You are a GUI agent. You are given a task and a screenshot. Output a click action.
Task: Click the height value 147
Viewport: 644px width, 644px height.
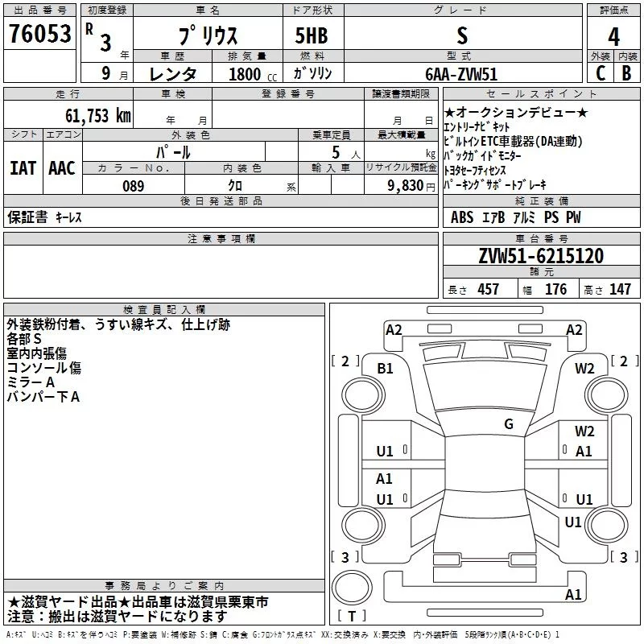(x=620, y=289)
